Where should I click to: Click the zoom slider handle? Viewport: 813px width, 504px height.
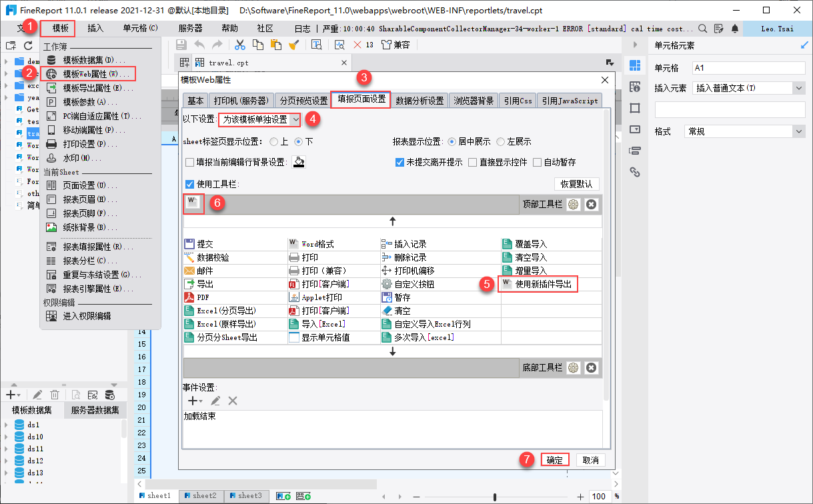494,497
